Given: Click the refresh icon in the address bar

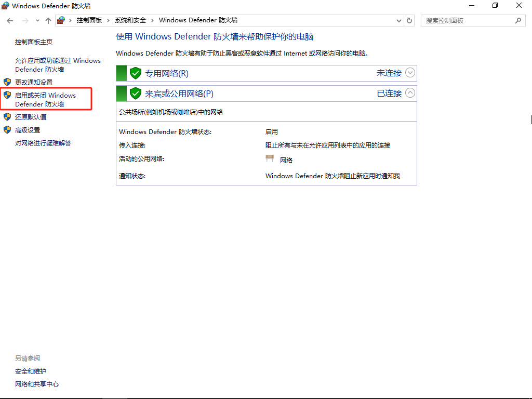Looking at the screenshot, I should [410, 20].
